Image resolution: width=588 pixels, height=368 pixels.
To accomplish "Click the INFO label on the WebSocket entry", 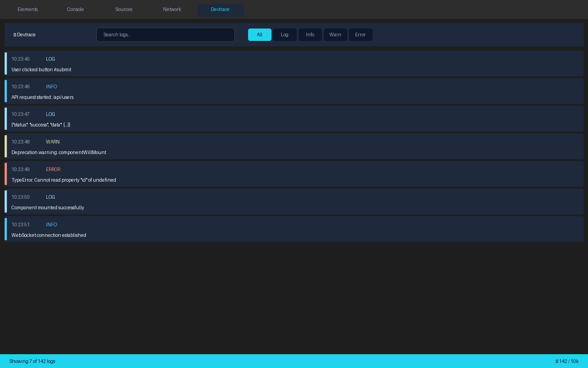I will point(51,224).
